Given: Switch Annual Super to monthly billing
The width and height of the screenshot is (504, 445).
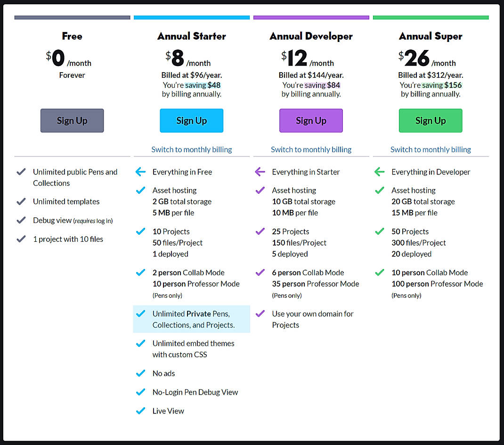Looking at the screenshot, I should tap(431, 149).
